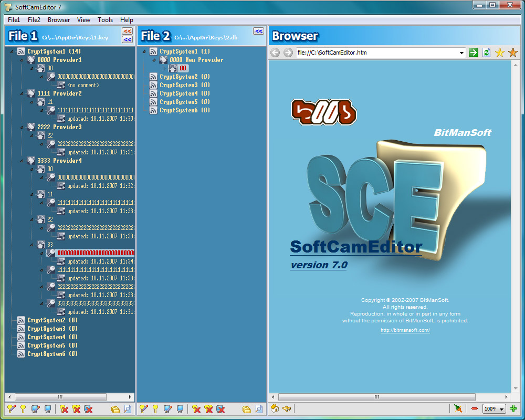Viewport: 525px width, 420px height.
Task: Click the orange << button in File 1 header
Action: (127, 31)
